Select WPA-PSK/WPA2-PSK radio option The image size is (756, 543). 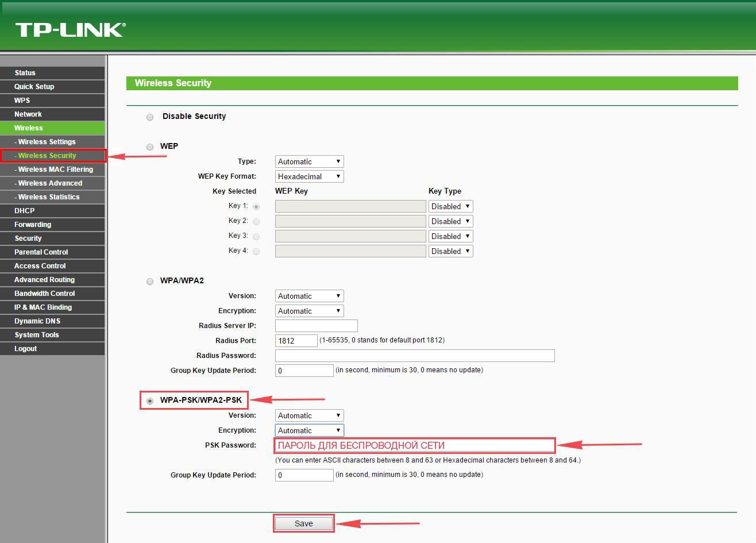(x=150, y=400)
